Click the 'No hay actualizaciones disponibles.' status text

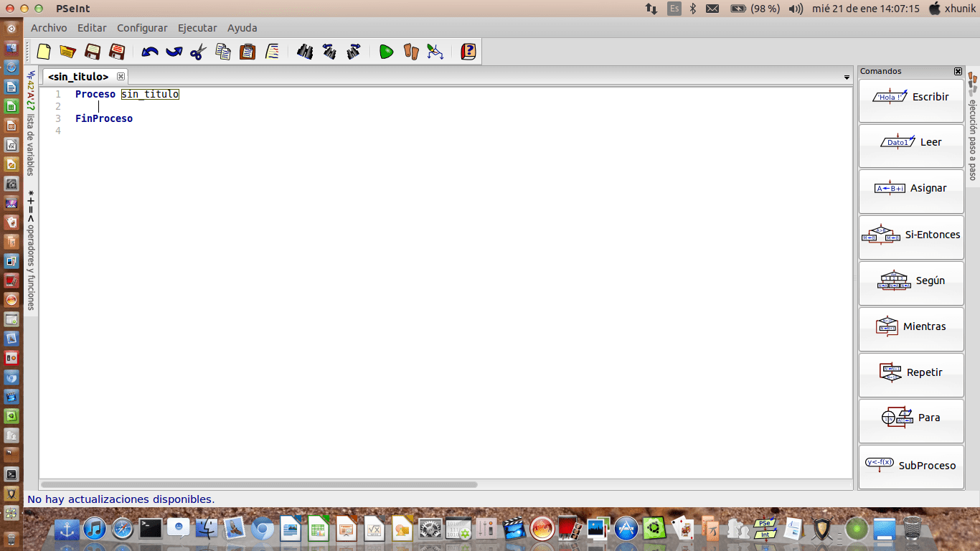pyautogui.click(x=121, y=499)
